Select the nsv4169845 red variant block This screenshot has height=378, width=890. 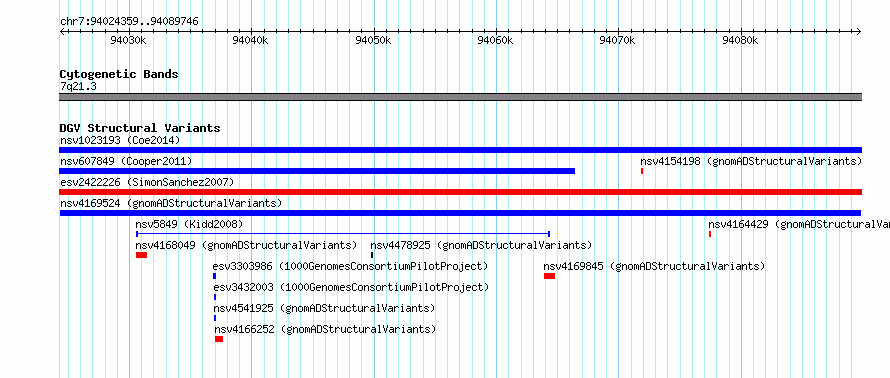click(x=549, y=276)
